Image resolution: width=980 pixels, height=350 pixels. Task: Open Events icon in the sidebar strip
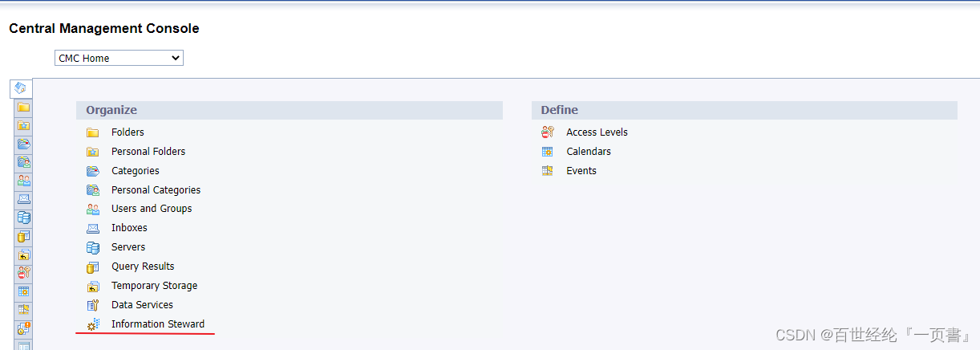pos(24,310)
